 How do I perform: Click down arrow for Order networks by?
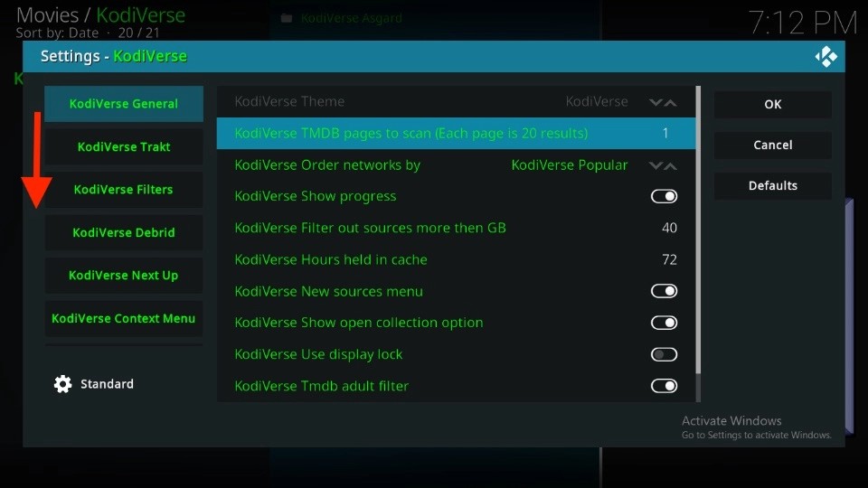click(656, 165)
